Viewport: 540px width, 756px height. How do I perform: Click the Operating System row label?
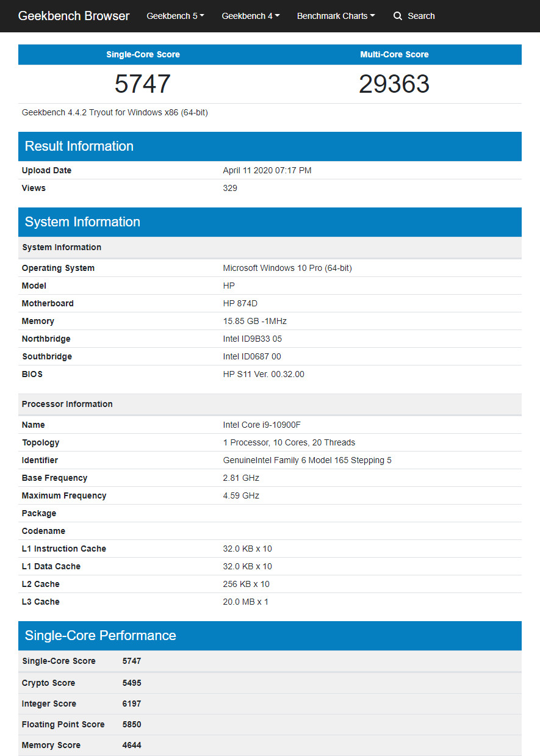point(58,268)
